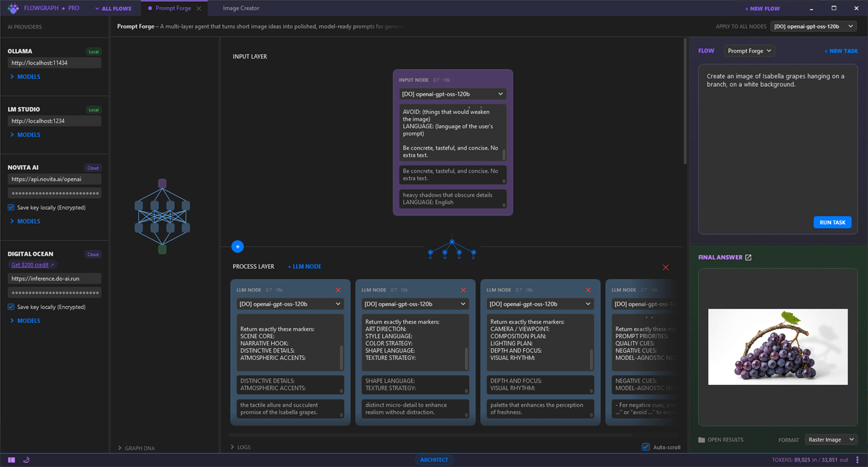Click the Ollama URL input field
Image resolution: width=868 pixels, height=467 pixels.
pos(54,63)
